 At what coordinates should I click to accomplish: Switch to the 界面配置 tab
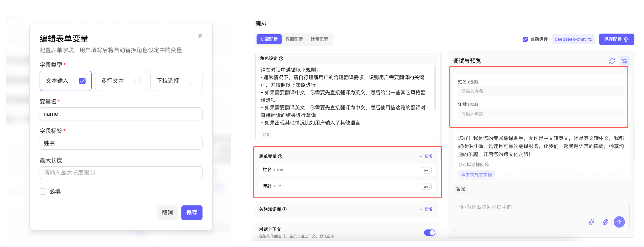point(294,39)
